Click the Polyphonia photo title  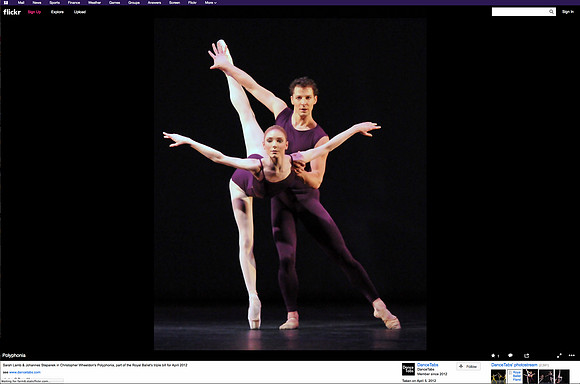pyautogui.click(x=14, y=356)
